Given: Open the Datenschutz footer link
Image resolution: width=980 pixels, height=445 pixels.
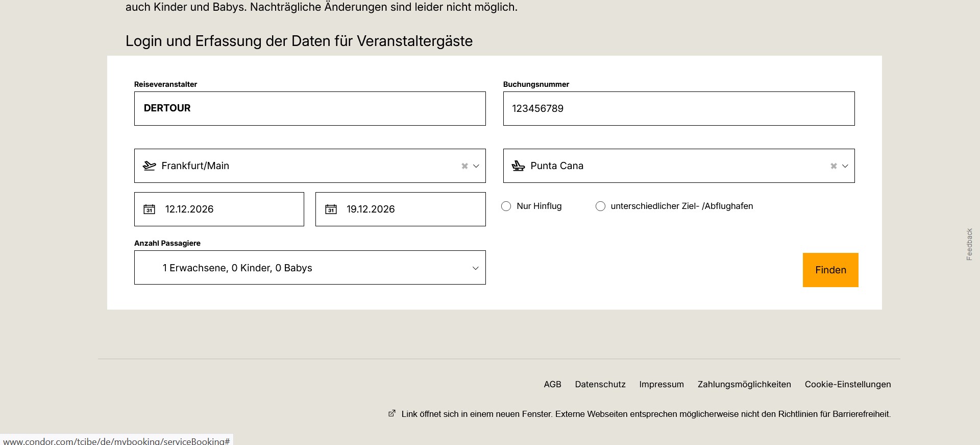Looking at the screenshot, I should click(x=600, y=384).
